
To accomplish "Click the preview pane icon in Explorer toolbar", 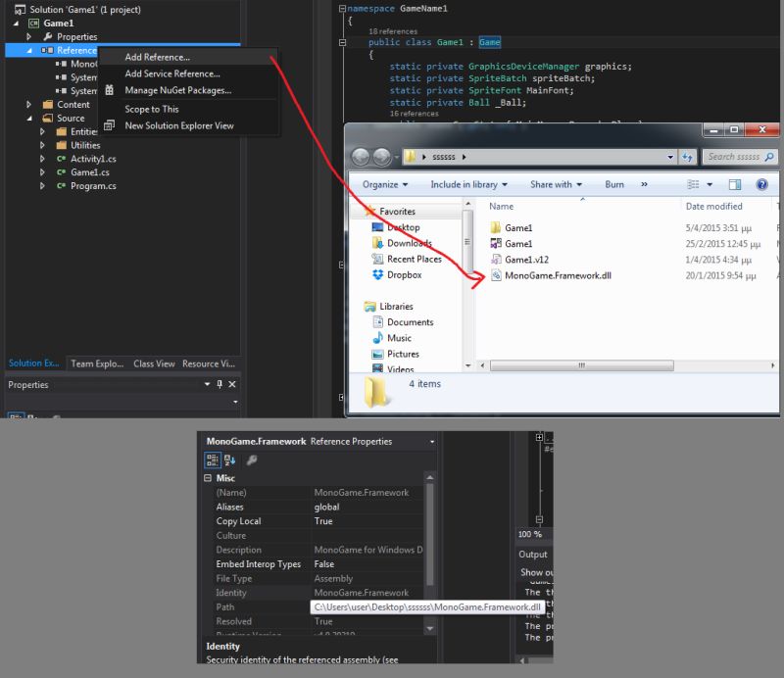I will (733, 184).
